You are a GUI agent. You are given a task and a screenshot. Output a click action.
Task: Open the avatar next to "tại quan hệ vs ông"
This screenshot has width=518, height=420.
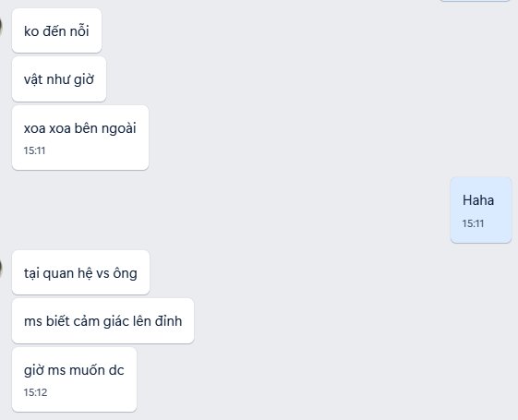coord(1,269)
